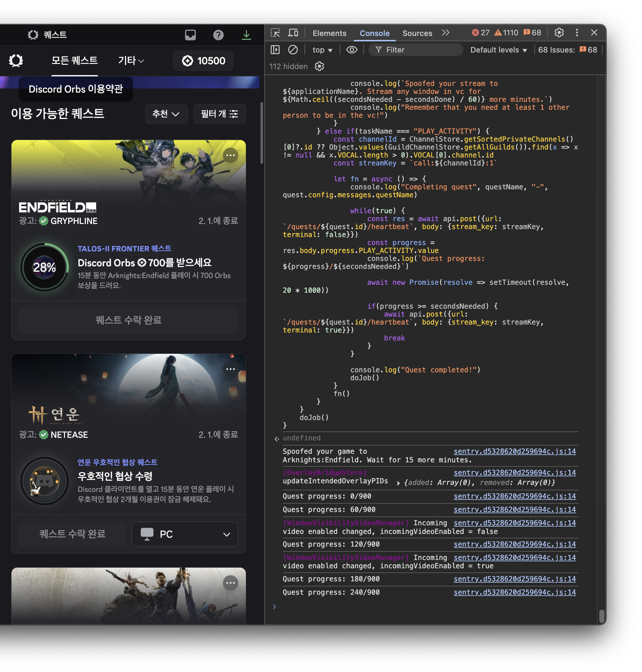Toggle the console sidebar panel
Image resolution: width=642 pixels, height=672 pixels.
[275, 50]
